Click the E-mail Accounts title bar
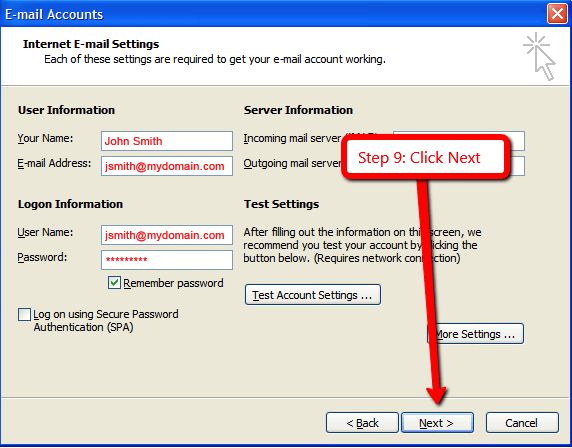The image size is (572, 448). pyautogui.click(x=274, y=14)
